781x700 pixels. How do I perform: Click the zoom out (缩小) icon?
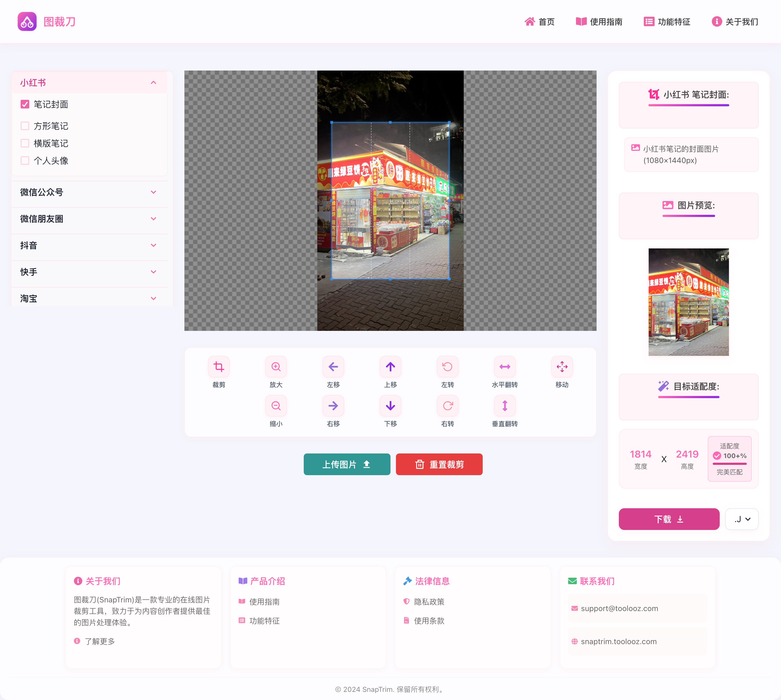tap(276, 406)
